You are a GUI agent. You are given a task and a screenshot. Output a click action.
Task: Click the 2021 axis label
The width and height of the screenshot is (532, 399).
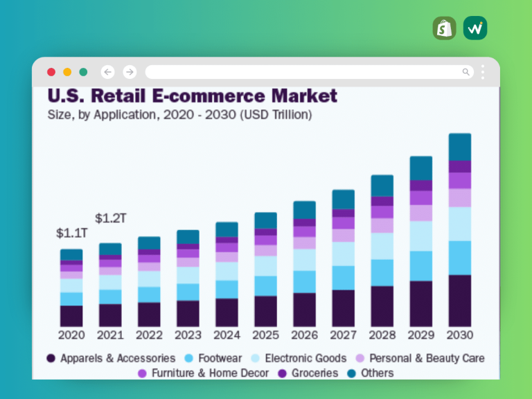(x=110, y=335)
